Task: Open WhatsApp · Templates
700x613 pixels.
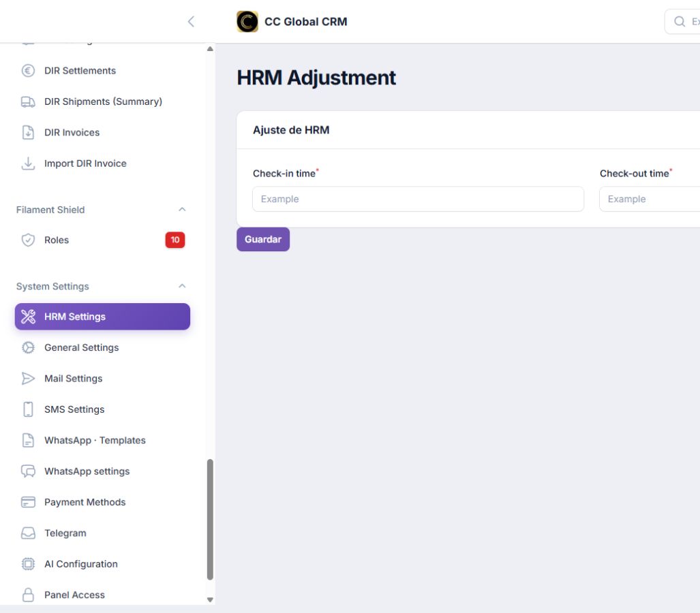Action: [x=102, y=441]
